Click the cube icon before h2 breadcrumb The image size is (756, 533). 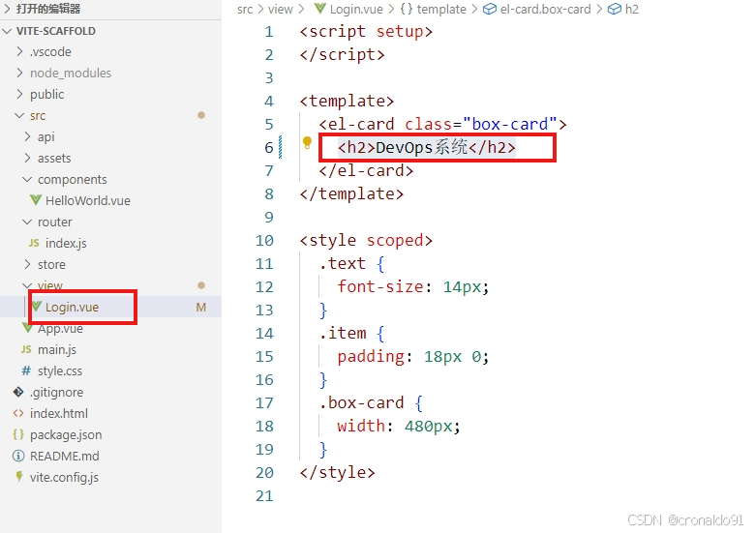(615, 9)
